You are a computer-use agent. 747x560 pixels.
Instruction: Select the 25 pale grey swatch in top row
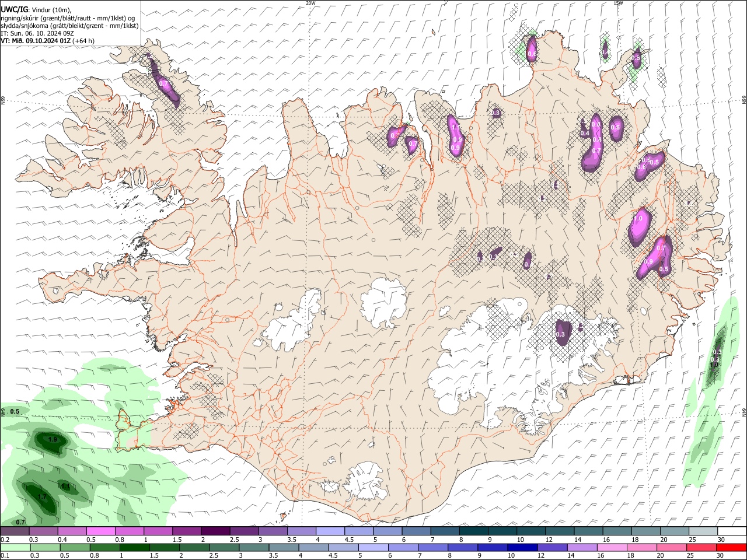(703, 531)
